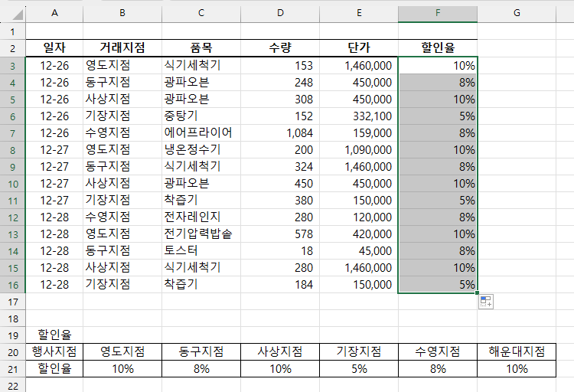The height and width of the screenshot is (392, 574).
Task: Select the unit price cell 420,000
Action: click(359, 234)
